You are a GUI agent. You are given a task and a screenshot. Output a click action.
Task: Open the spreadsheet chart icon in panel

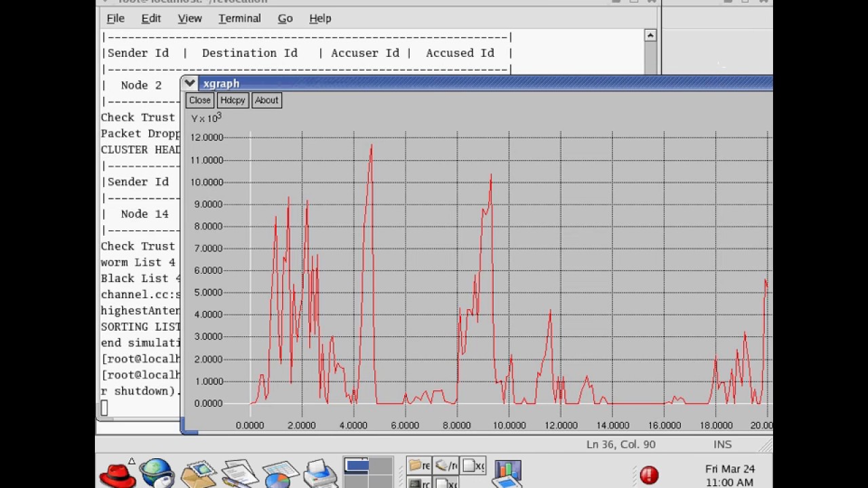279,474
